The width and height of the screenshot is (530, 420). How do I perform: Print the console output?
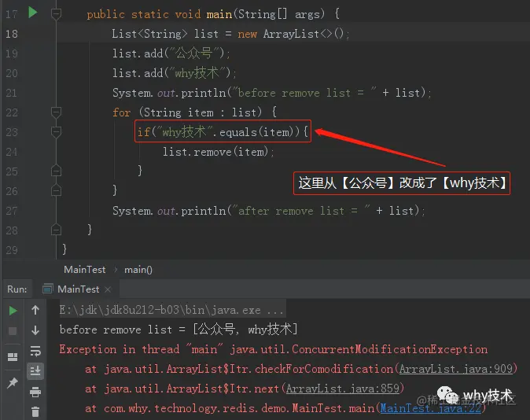[x=35, y=392]
